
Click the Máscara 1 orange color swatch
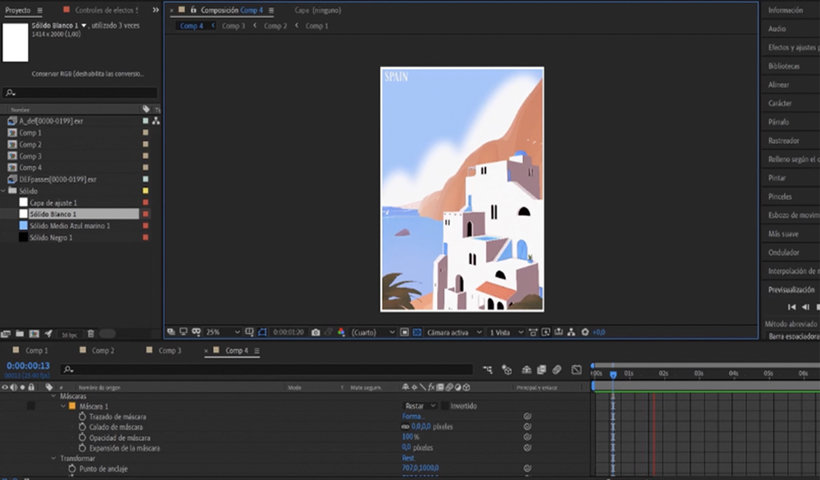click(x=72, y=406)
